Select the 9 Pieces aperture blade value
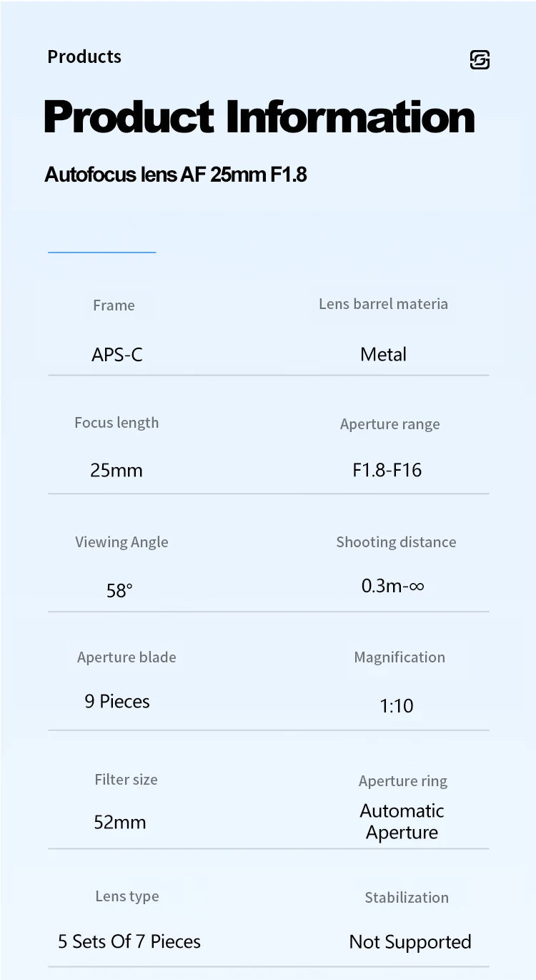 click(x=117, y=701)
